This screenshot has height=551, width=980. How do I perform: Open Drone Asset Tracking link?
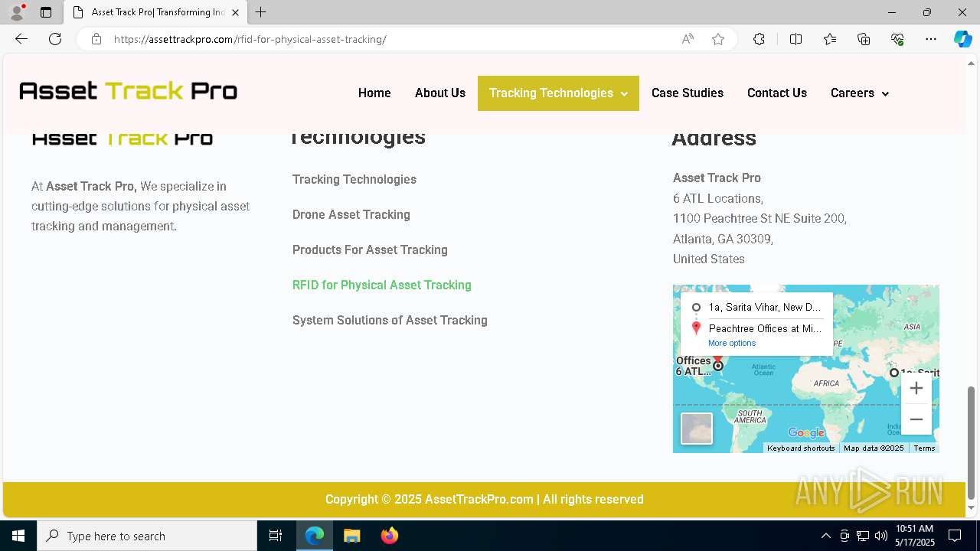[x=351, y=214]
